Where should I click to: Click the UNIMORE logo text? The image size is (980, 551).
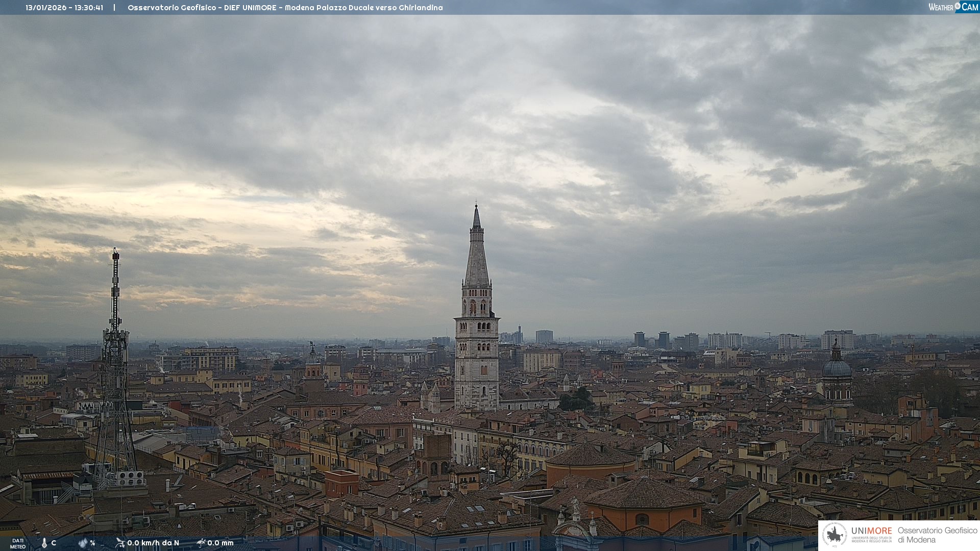871,531
